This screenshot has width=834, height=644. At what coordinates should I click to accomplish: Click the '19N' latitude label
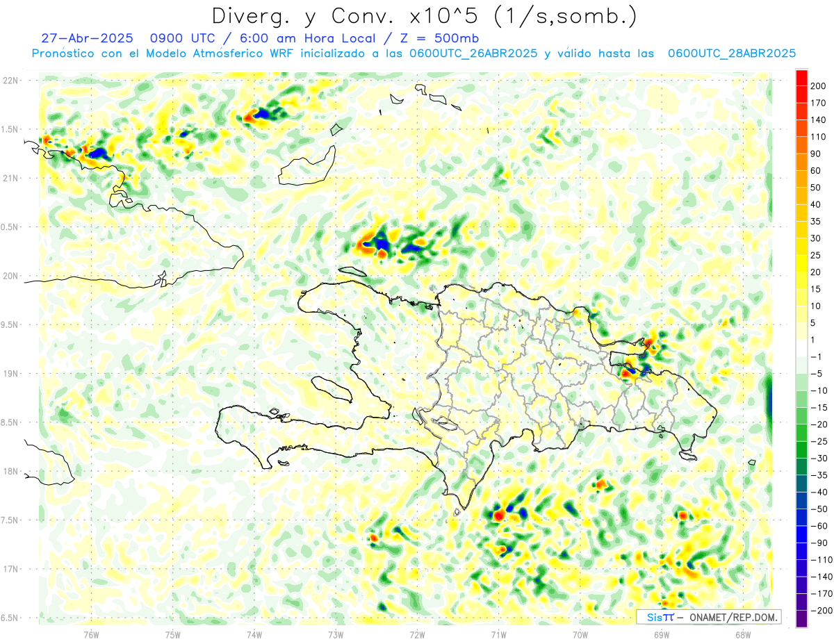point(10,374)
